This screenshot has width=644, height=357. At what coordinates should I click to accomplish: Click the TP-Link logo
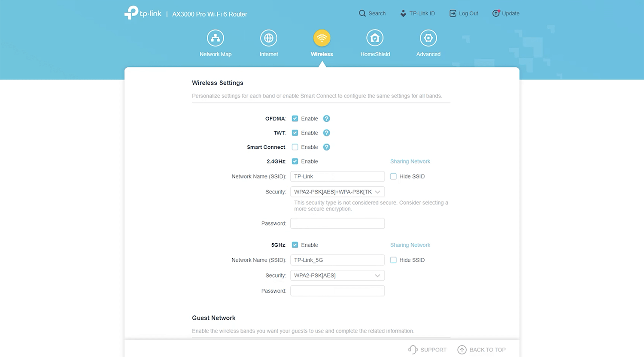click(143, 13)
